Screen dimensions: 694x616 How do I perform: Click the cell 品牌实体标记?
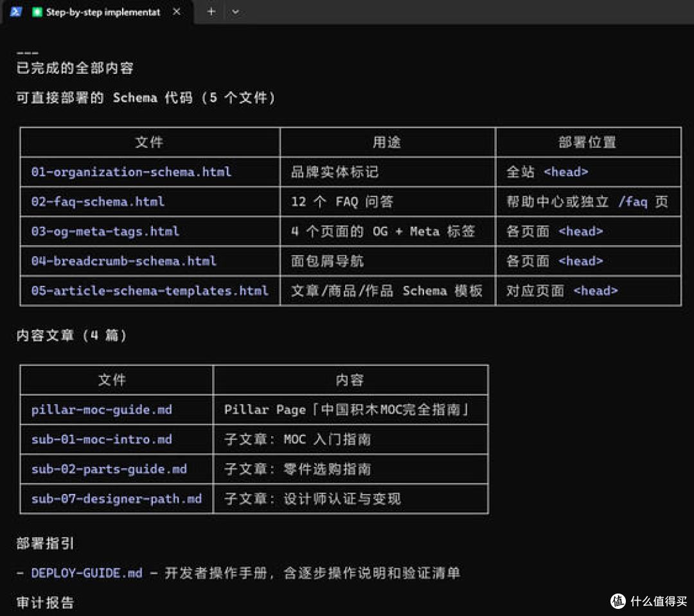click(335, 172)
